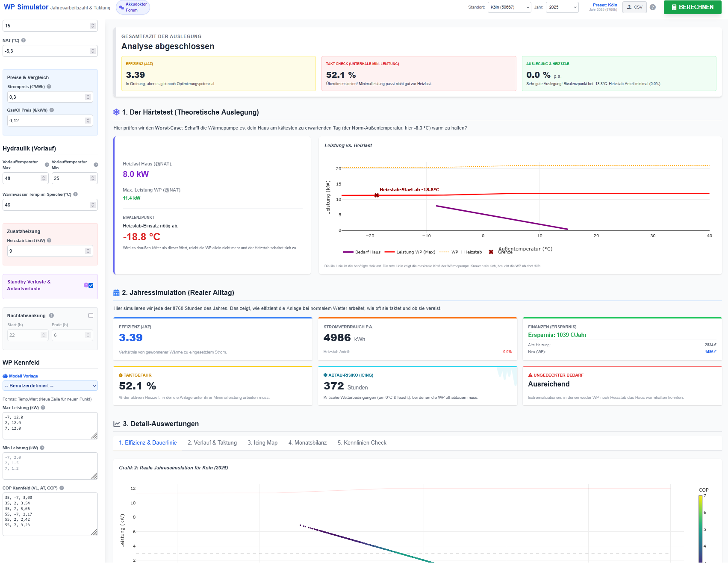Click the Warmwasser Temp help icon

[76, 194]
